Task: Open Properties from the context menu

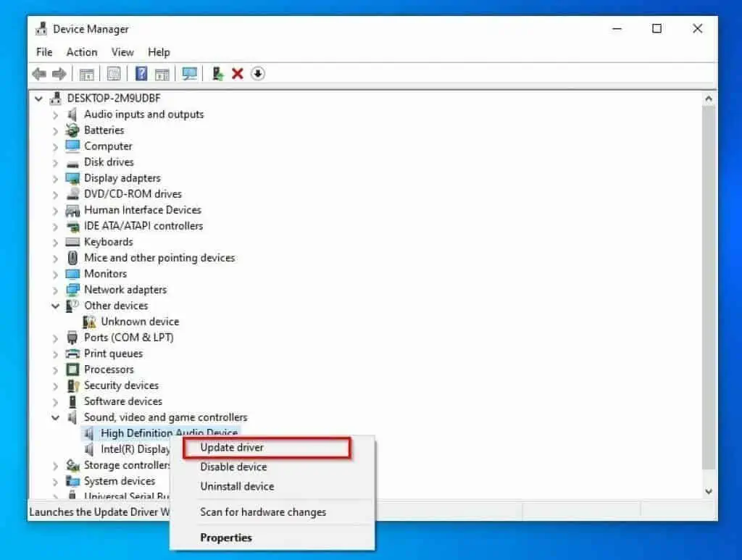Action: (226, 538)
